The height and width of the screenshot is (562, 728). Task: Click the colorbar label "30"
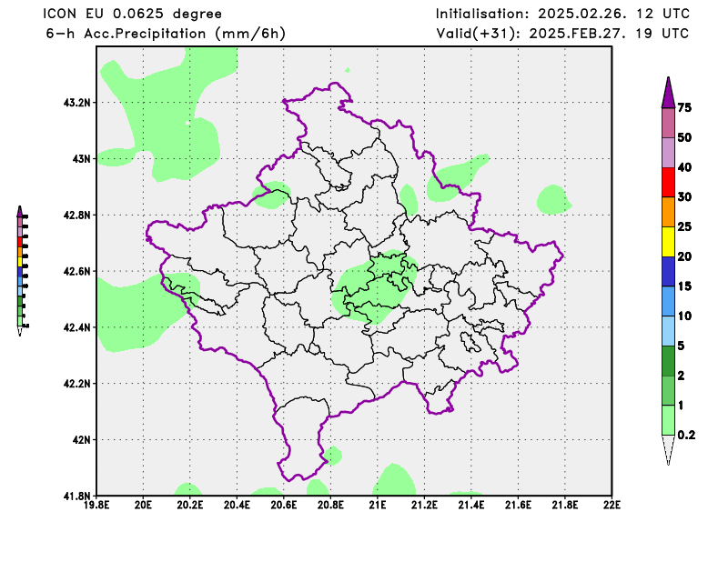684,196
